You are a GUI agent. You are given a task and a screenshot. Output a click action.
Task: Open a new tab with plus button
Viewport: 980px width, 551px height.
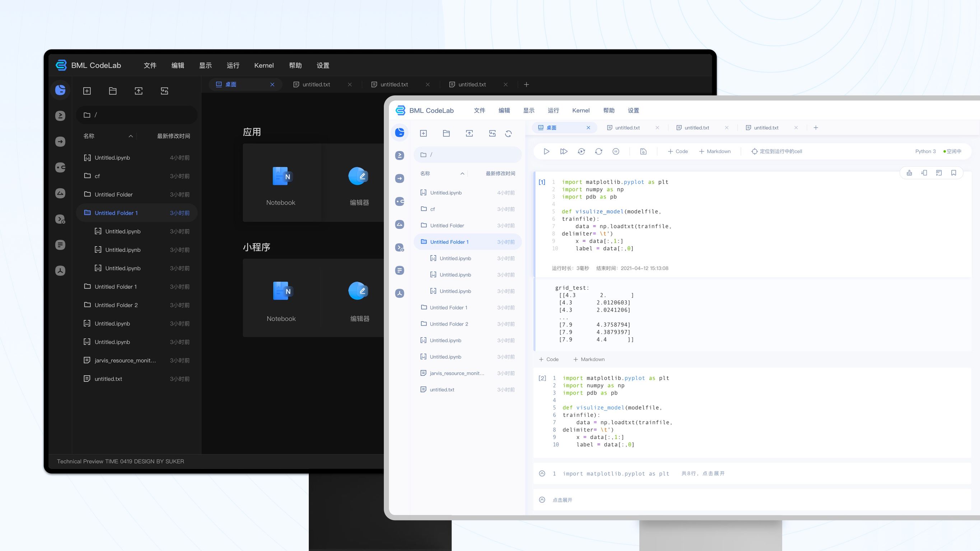point(816,127)
